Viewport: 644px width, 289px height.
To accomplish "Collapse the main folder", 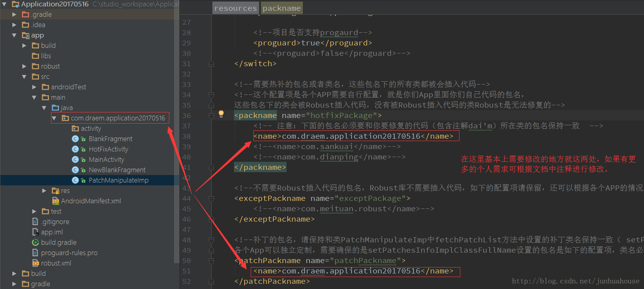I will coord(34,97).
